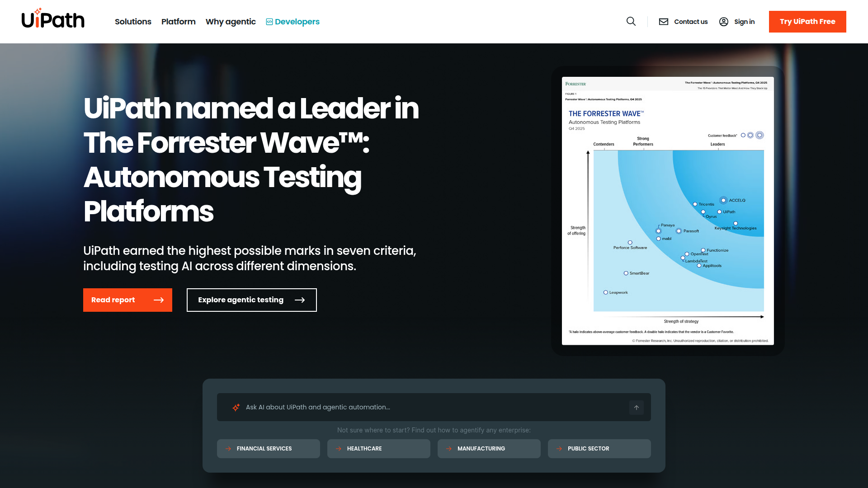Click the Ask AI input field
The height and width of the screenshot is (488, 868).
tap(407, 407)
